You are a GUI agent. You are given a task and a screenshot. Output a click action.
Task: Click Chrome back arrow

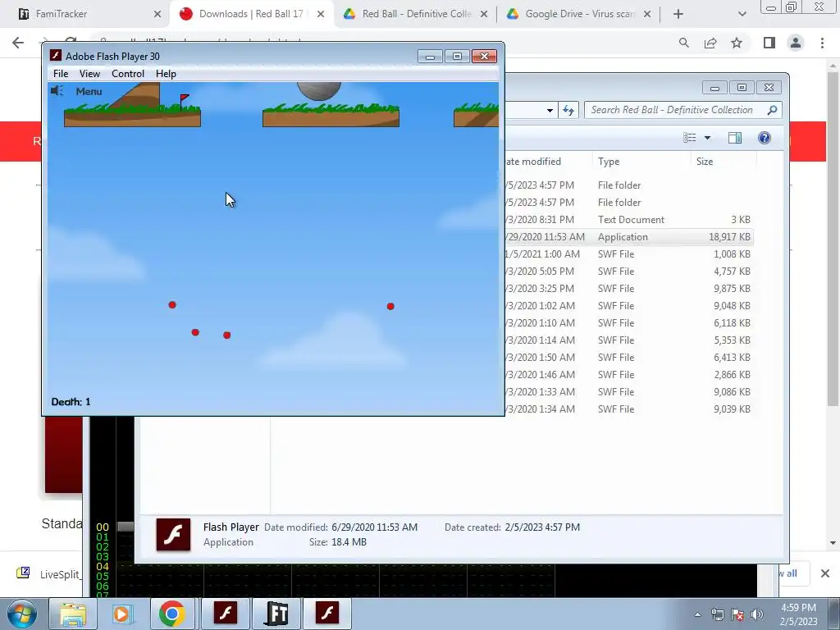18,43
